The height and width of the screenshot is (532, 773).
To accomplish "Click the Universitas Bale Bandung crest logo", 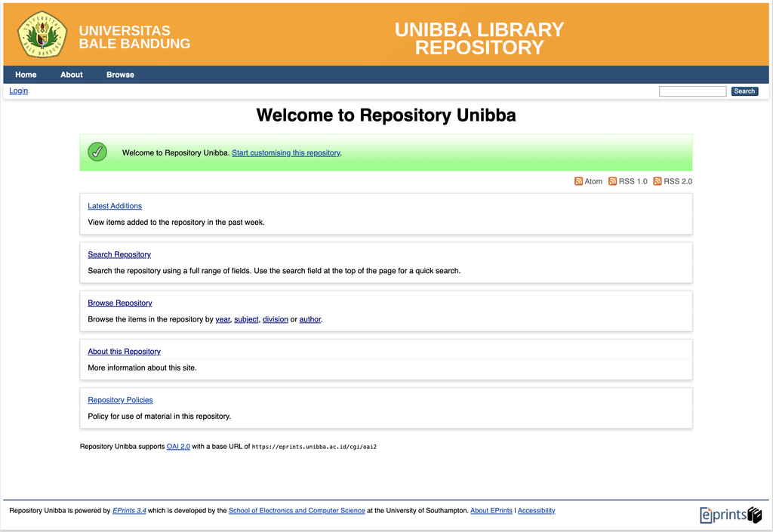I will (42, 35).
